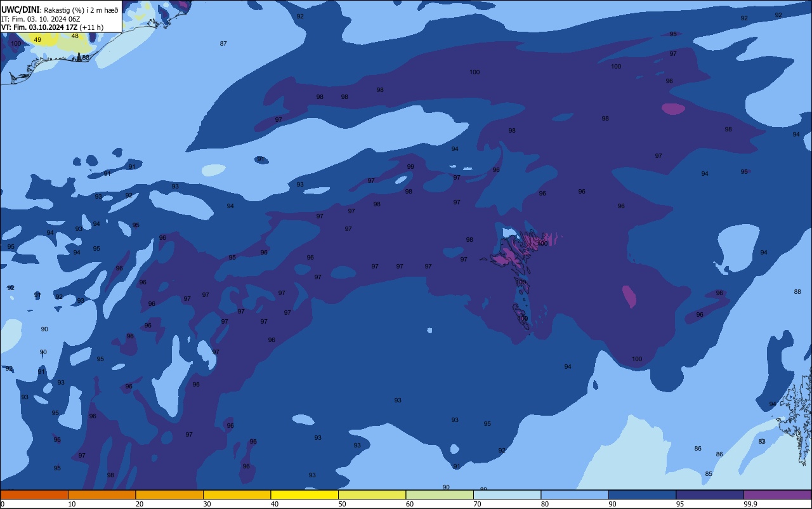Click the dark indigo 95–99.9 legend swatch
Screen dimensions: 812x509
pos(710,494)
